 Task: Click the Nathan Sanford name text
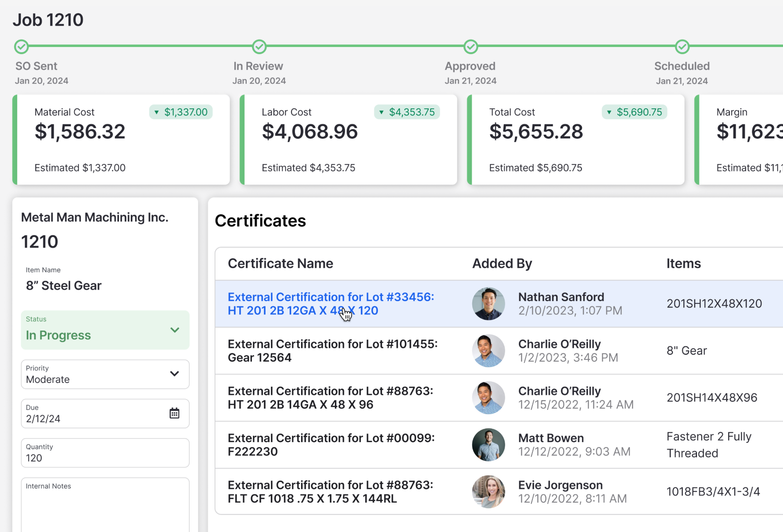click(561, 297)
